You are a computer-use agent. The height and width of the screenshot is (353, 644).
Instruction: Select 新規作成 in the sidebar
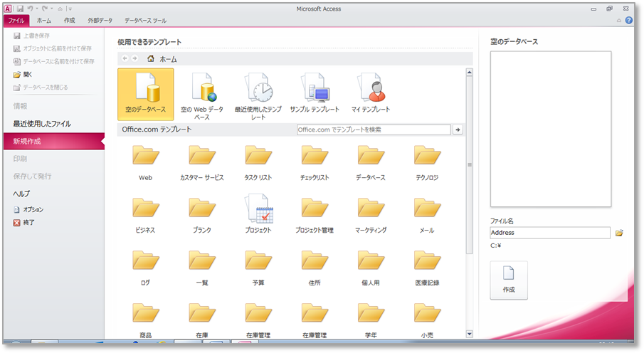click(54, 141)
